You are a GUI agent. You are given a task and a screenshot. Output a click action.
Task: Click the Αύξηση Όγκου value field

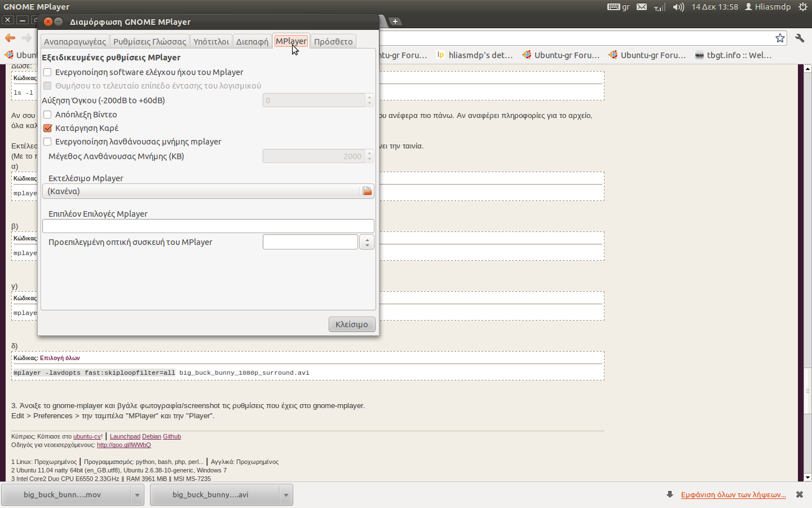(x=314, y=100)
